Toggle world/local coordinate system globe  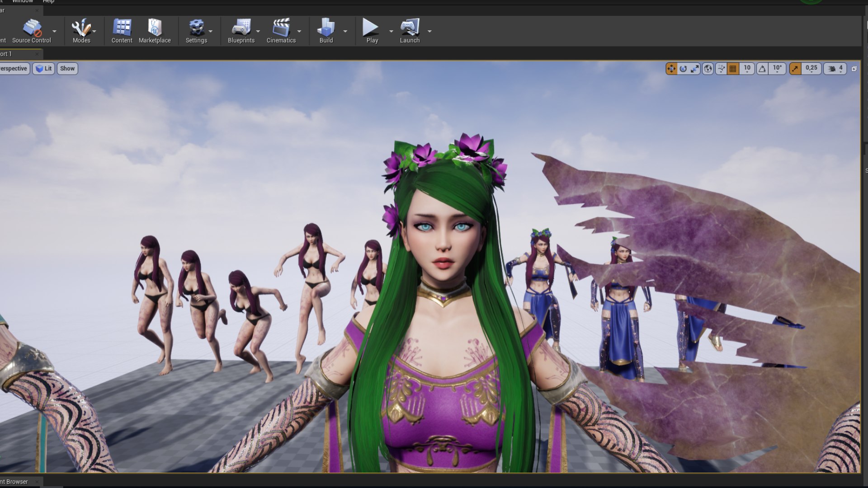coord(708,69)
